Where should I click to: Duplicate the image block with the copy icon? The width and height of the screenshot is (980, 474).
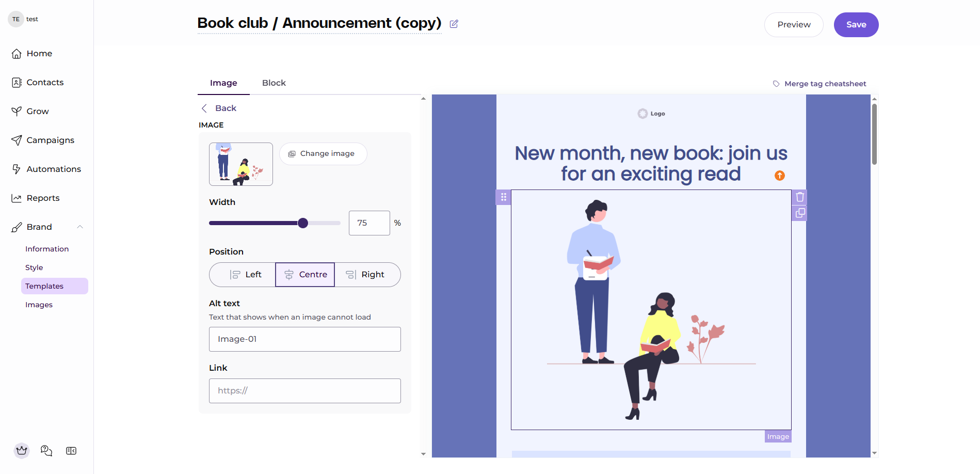pyautogui.click(x=800, y=213)
